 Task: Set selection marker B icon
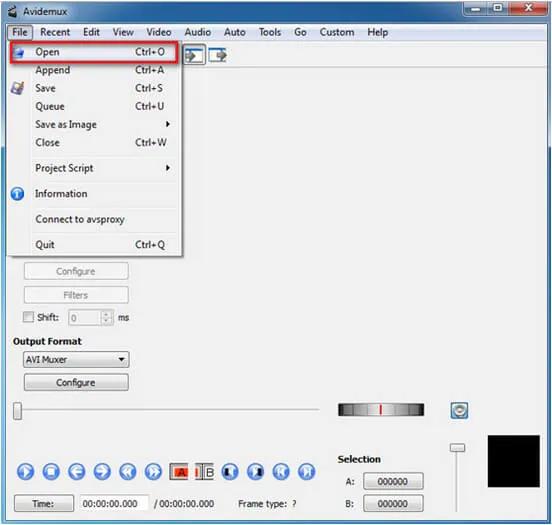pyautogui.click(x=205, y=471)
